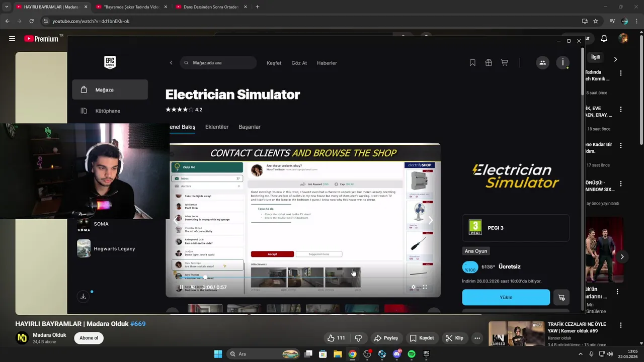Switch to the Başarılar tab

click(x=250, y=127)
